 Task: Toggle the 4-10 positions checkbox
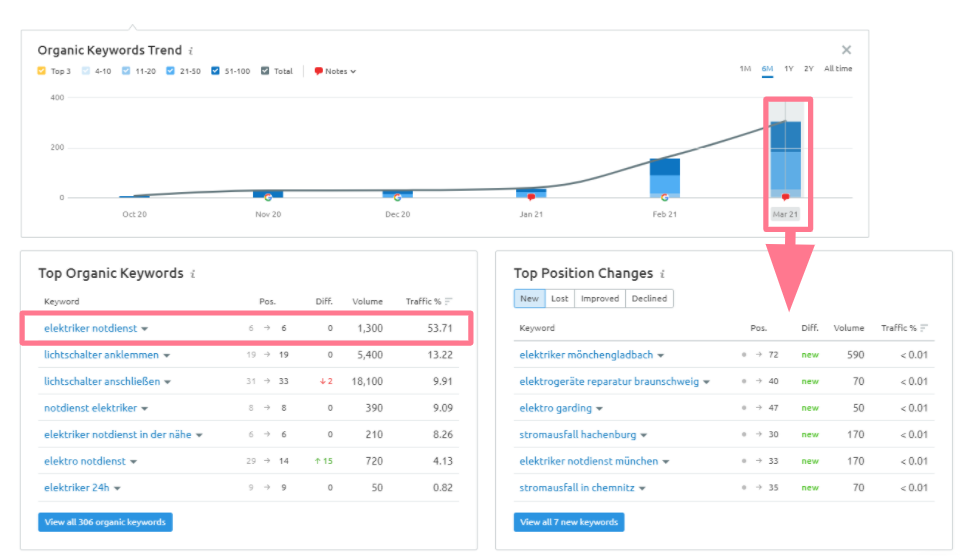[x=86, y=71]
